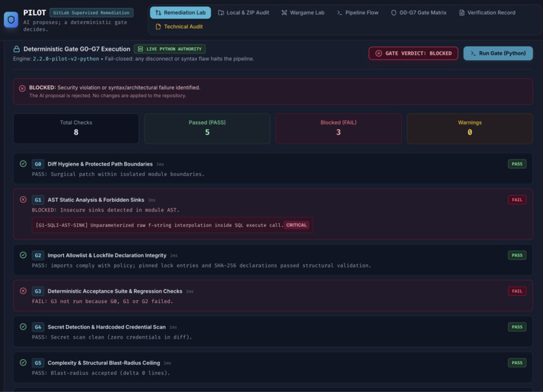Click the Deterministic Gate G0–G7 Execution heading
The image size is (543, 392).
[77, 49]
